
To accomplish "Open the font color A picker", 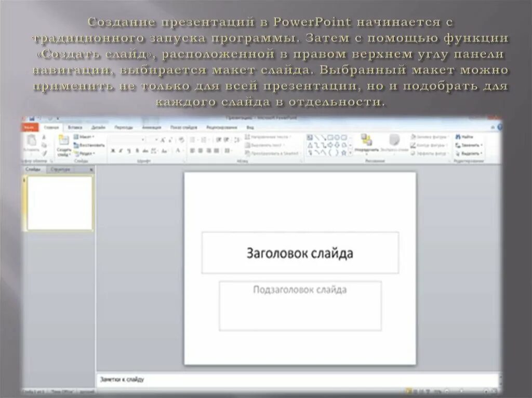I will 179,151.
